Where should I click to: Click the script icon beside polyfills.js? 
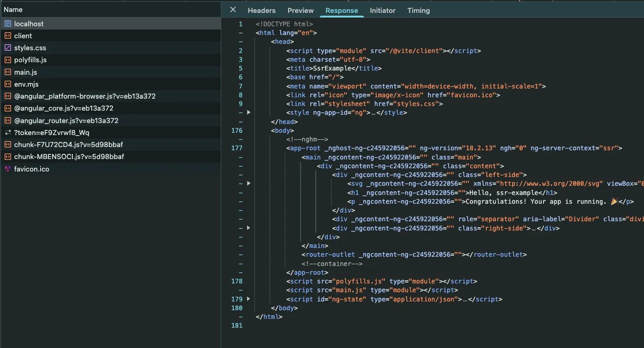[x=8, y=60]
